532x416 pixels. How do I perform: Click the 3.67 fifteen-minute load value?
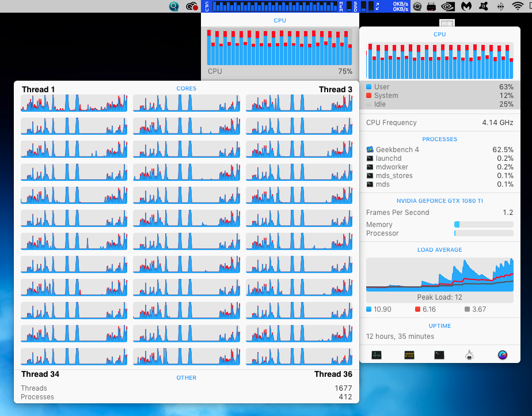476,309
